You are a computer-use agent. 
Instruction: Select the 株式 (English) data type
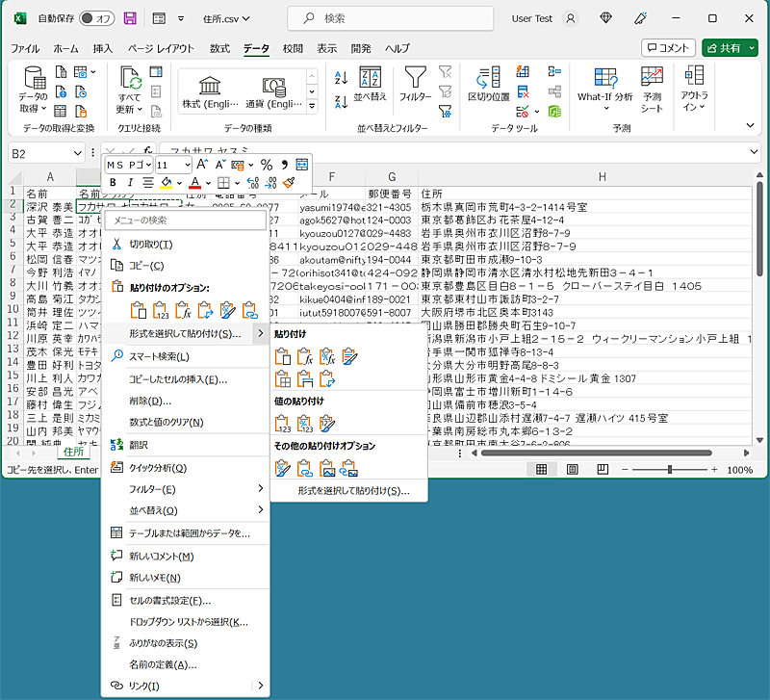coord(210,92)
